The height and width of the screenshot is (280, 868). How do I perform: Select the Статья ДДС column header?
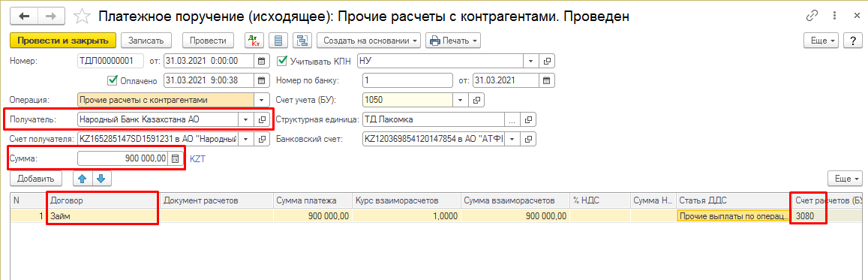point(734,200)
